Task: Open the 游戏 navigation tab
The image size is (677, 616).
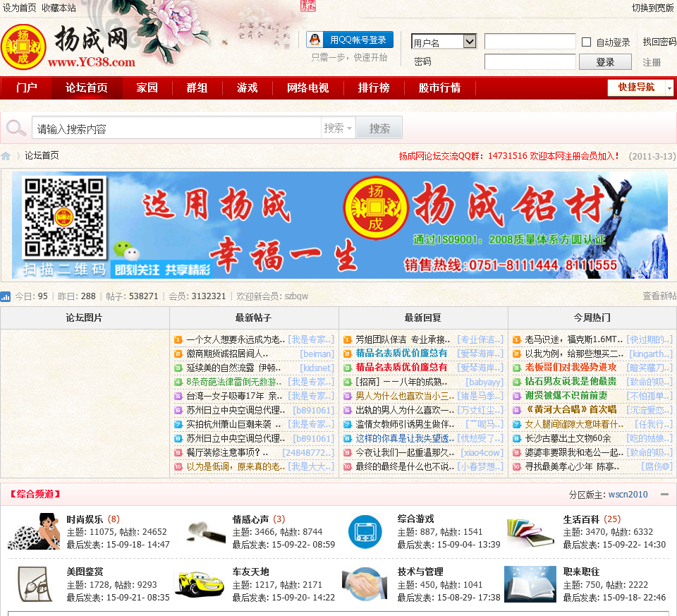Action: point(248,87)
